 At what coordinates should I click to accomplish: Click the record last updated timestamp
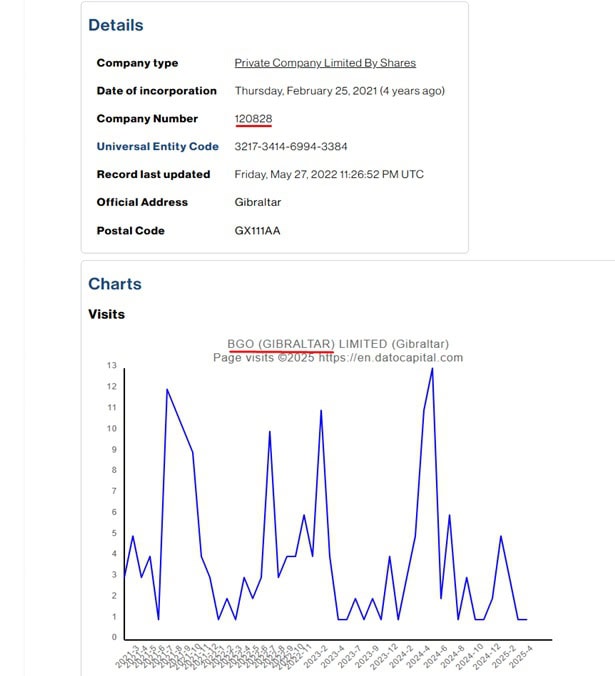329,174
